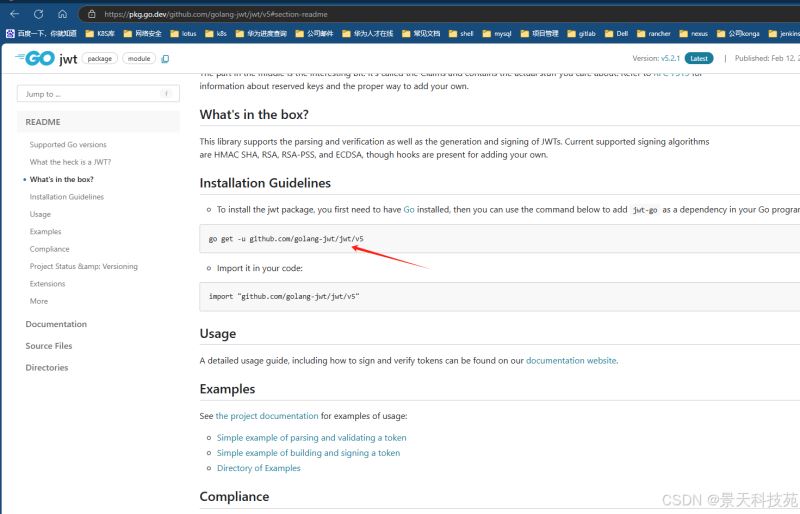Open the K8S库 bookmark folder
Viewport: 800px width, 514px height.
coord(100,34)
